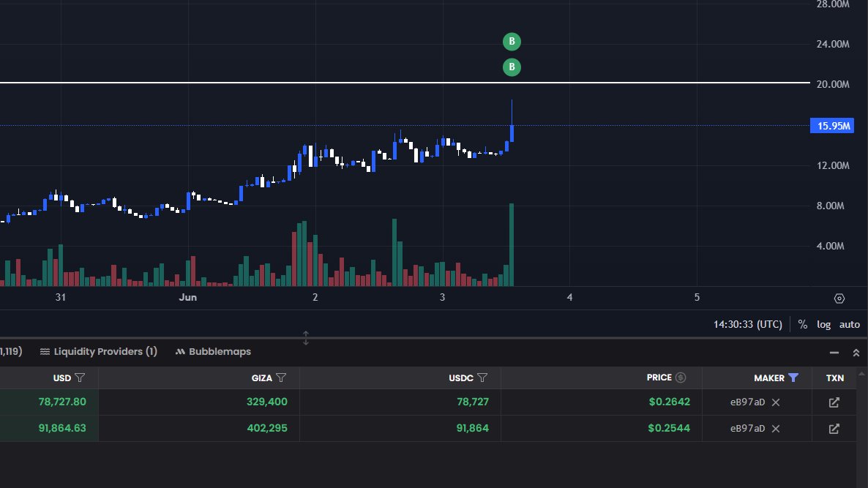Open the USDC column filter funnel
This screenshot has width=868, height=488.
[x=482, y=378]
